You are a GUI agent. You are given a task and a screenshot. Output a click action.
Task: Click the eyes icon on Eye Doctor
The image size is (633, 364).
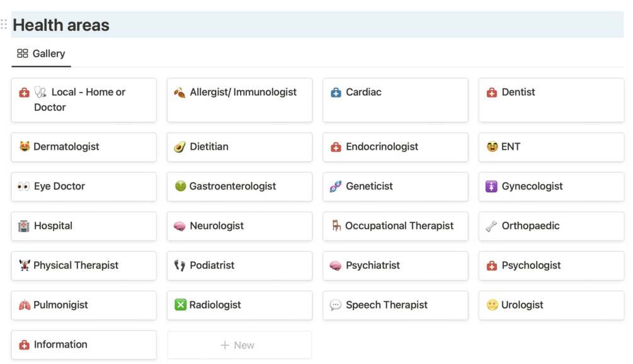tap(24, 186)
